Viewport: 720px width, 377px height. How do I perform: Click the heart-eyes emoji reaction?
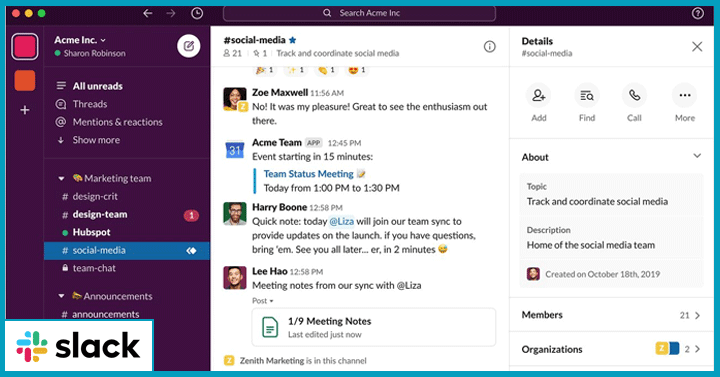point(357,70)
